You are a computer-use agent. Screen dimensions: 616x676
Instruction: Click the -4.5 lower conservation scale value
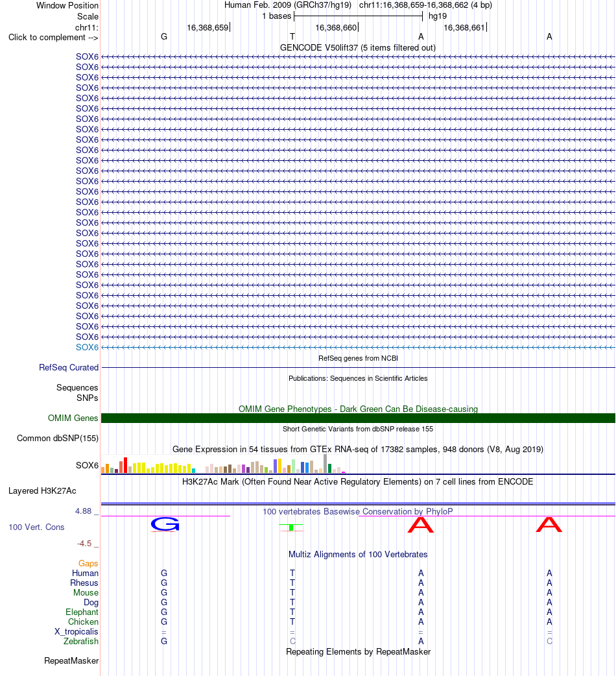pyautogui.click(x=84, y=544)
